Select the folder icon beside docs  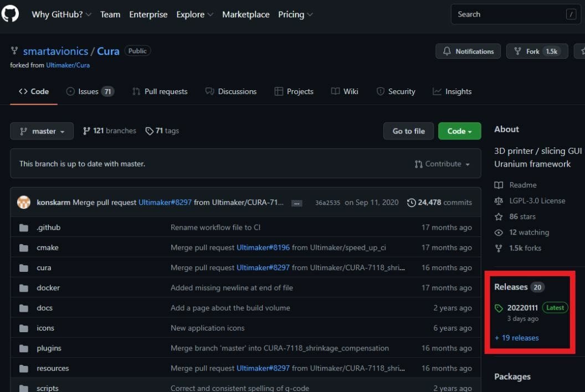pyautogui.click(x=23, y=308)
